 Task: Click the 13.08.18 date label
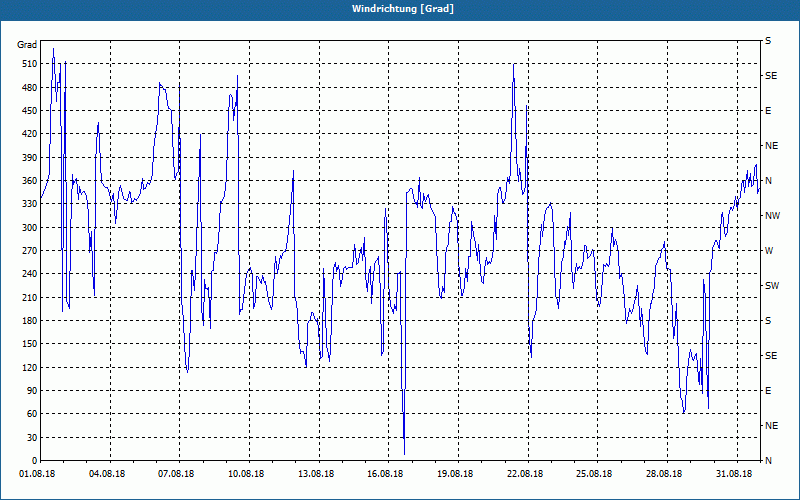click(316, 474)
